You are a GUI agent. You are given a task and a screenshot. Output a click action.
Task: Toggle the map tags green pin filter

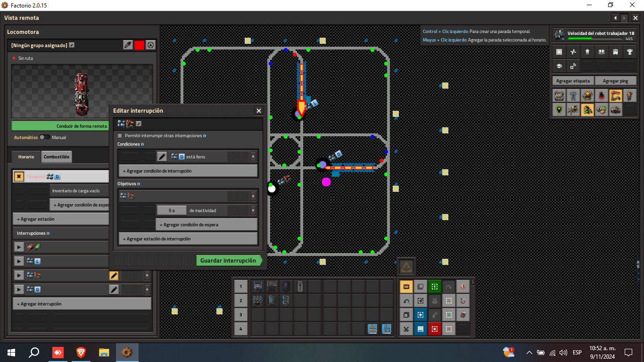tap(559, 110)
